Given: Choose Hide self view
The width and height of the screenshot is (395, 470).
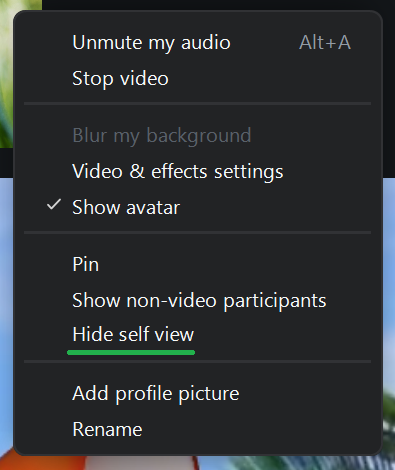Looking at the screenshot, I should [197, 334].
